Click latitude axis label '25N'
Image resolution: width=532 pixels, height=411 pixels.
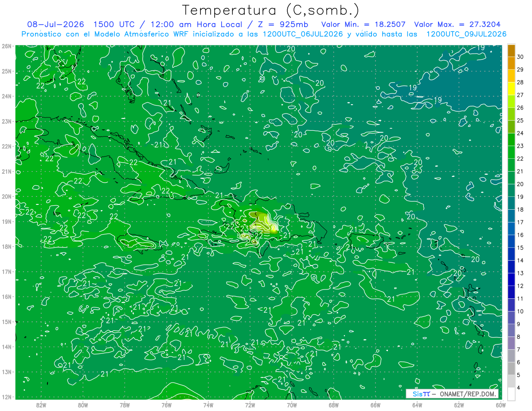coord(6,71)
